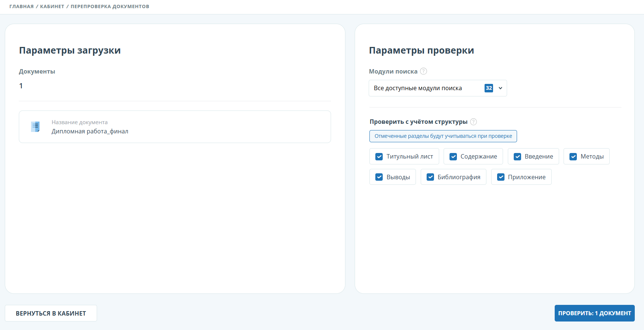
Task: Toggle the Содержание section checkbox
Action: (x=453, y=157)
